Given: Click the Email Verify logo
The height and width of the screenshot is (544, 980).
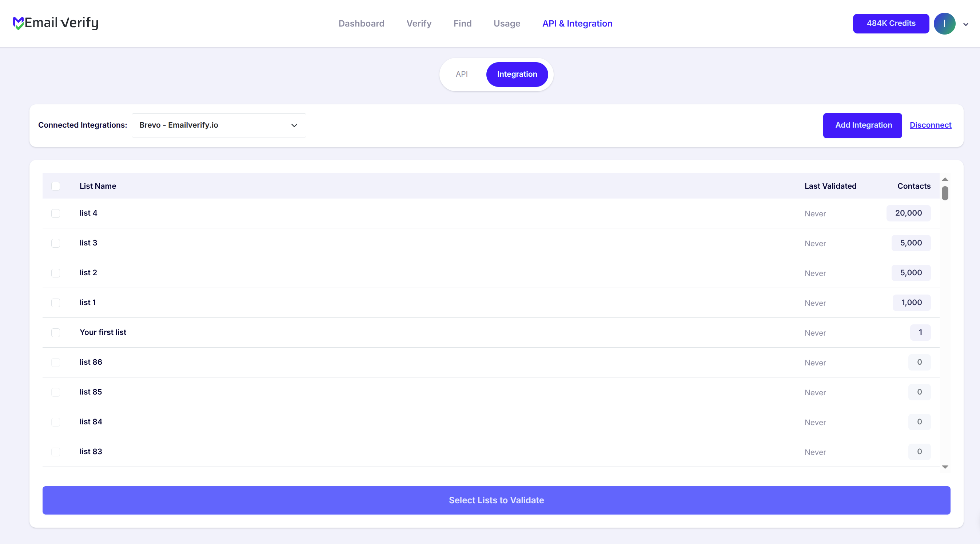Looking at the screenshot, I should point(56,23).
